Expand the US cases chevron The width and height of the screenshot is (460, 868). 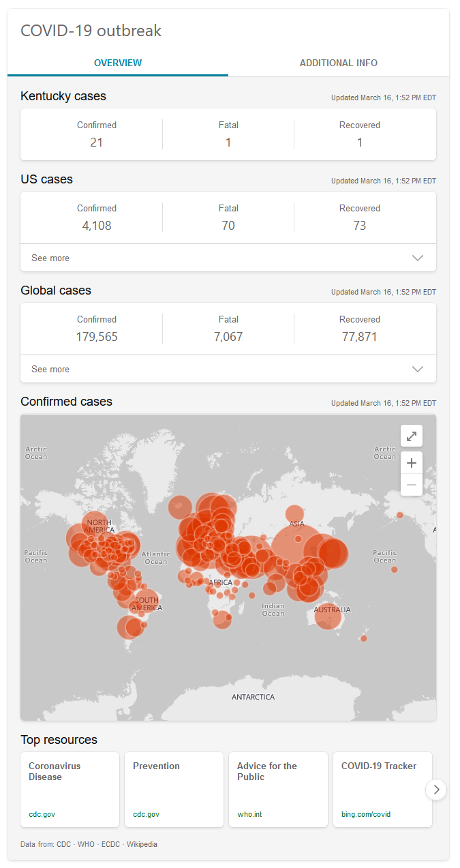(418, 258)
